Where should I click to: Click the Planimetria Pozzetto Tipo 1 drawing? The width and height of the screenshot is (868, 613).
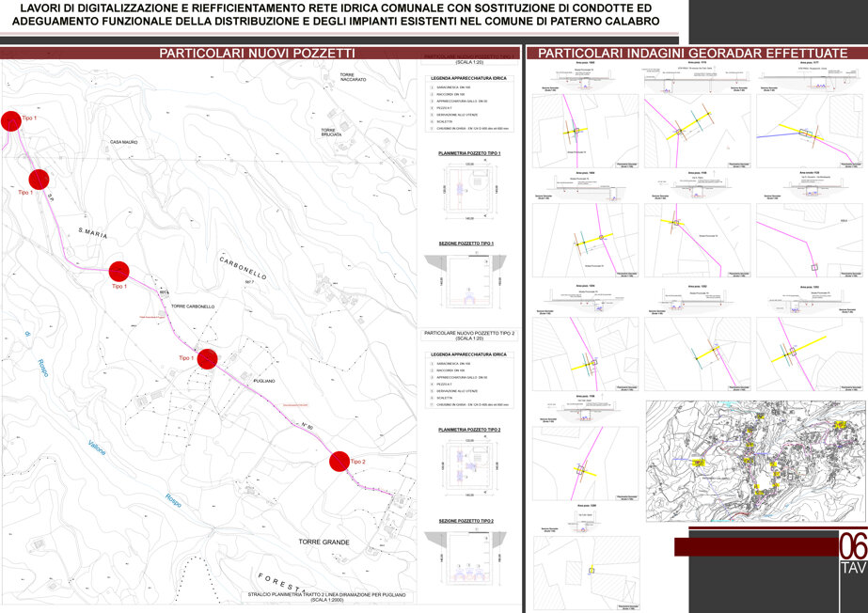pos(469,190)
